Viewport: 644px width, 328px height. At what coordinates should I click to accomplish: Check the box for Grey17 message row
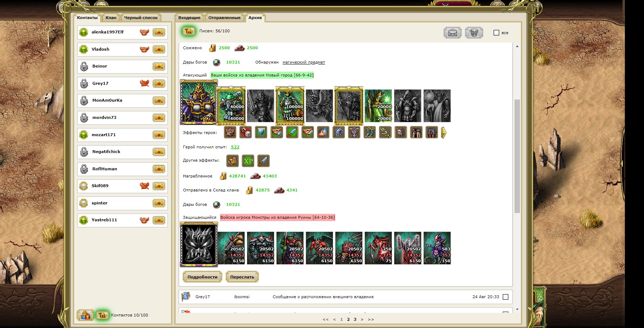(x=506, y=297)
